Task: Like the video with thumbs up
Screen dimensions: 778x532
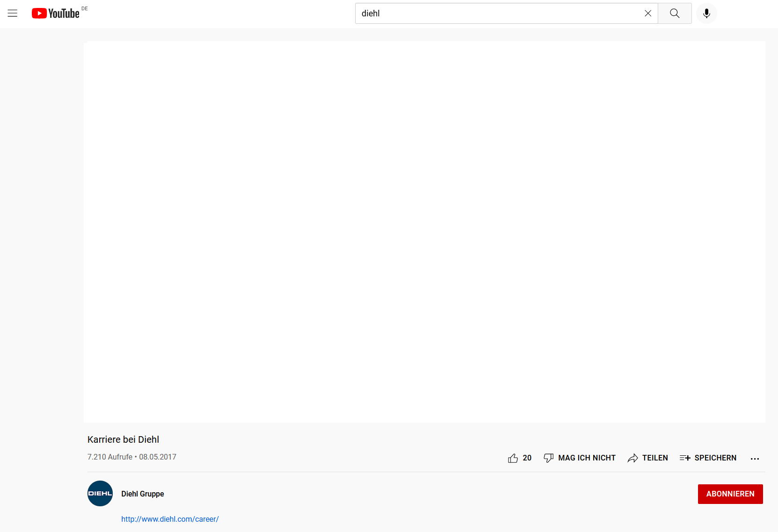Action: (513, 458)
